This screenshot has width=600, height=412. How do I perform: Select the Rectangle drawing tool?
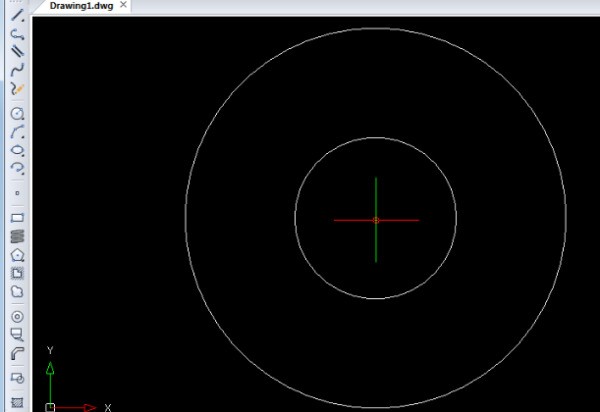pos(17,217)
